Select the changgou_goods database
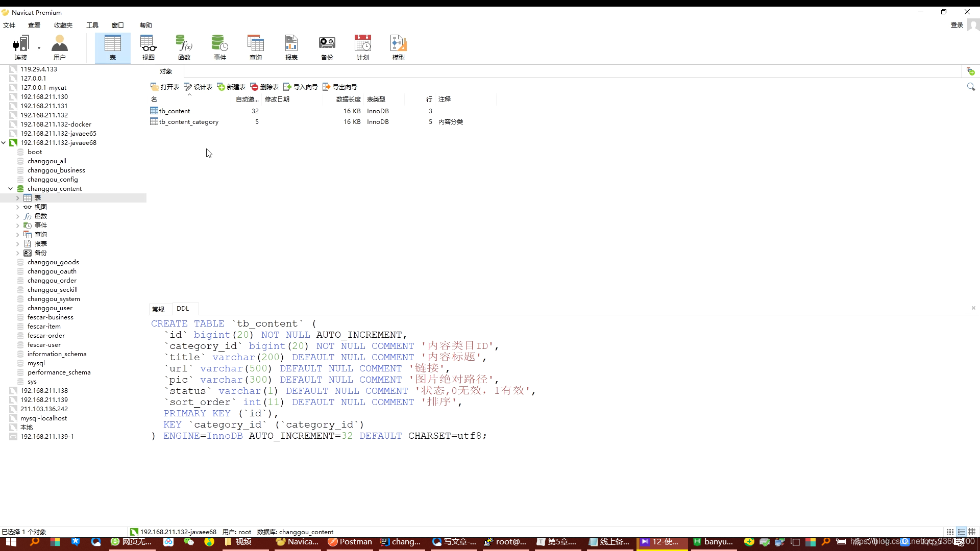The image size is (980, 551). pyautogui.click(x=53, y=262)
